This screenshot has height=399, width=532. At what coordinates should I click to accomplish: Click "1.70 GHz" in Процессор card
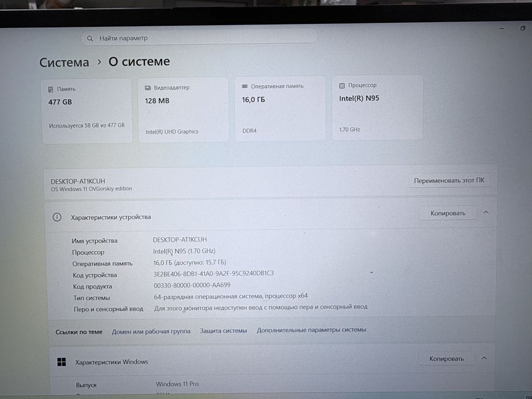point(350,129)
